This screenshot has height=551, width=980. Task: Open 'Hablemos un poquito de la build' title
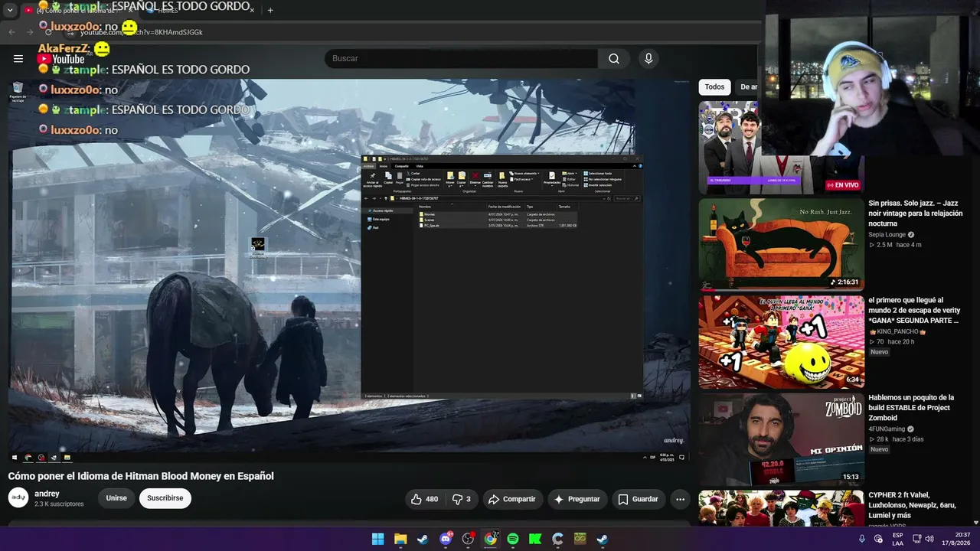pos(911,408)
